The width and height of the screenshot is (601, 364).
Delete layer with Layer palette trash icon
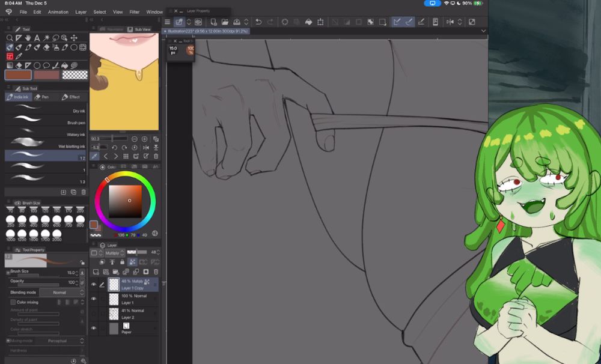pos(156,271)
